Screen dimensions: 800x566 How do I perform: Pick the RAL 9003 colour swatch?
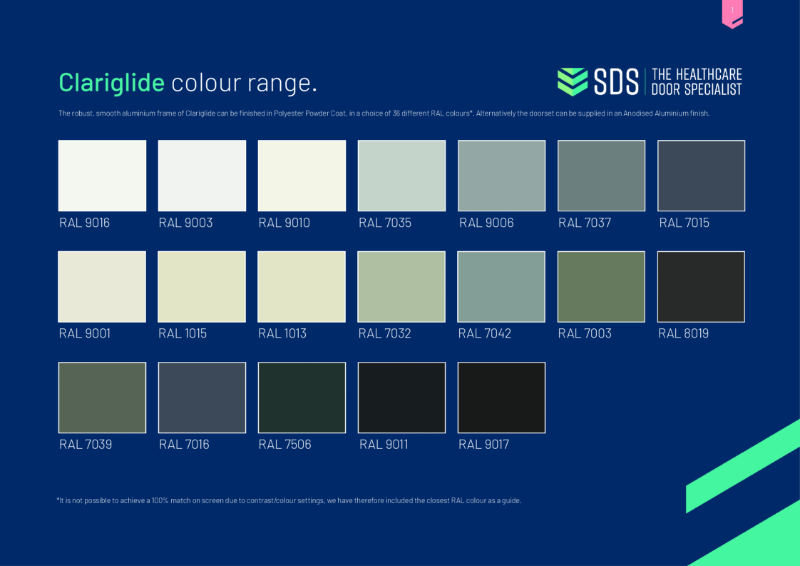(202, 175)
